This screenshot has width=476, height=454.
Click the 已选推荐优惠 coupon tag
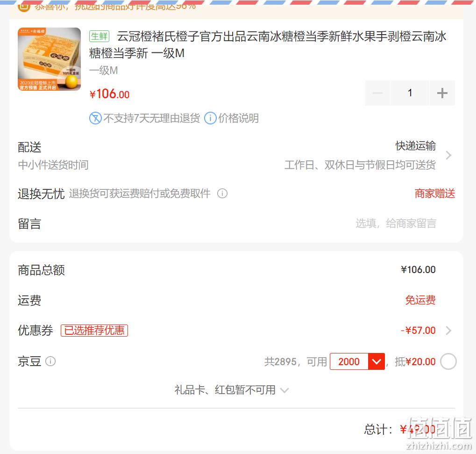tap(94, 330)
